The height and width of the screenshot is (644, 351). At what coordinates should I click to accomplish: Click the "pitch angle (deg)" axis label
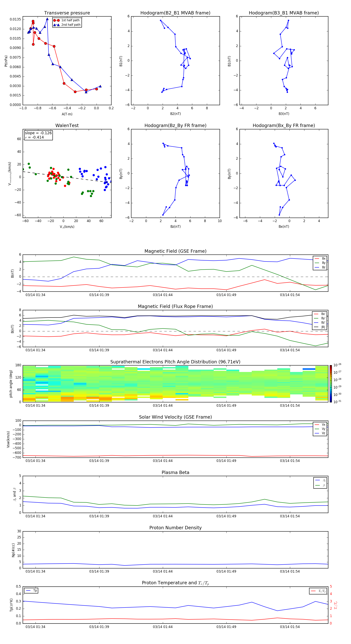[x=11, y=384]
